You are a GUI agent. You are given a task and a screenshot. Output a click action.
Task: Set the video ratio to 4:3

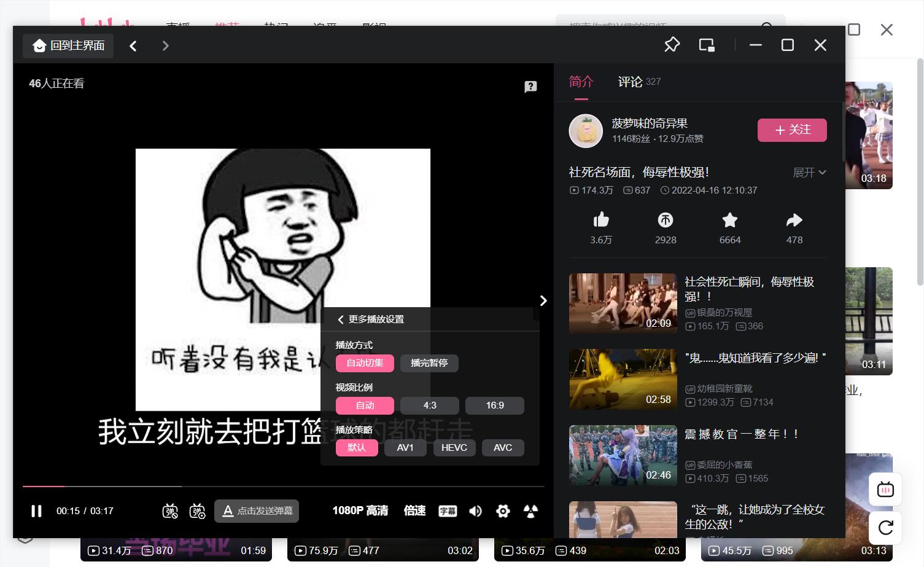click(430, 405)
